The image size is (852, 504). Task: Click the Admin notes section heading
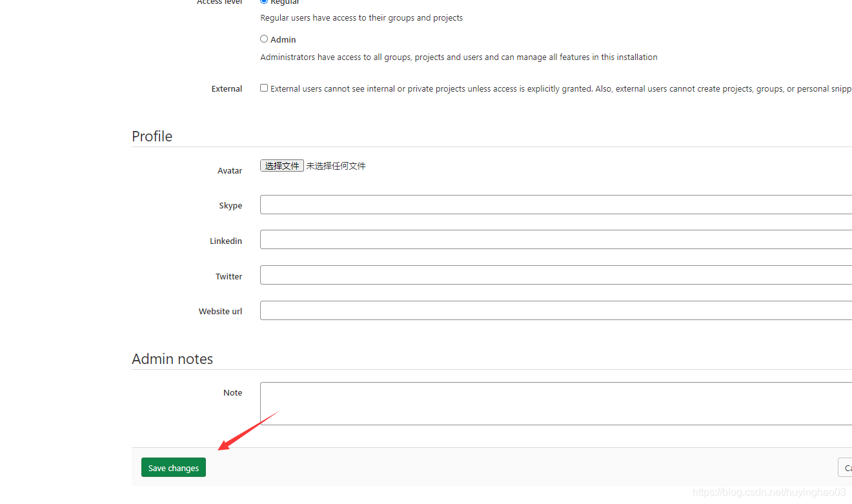(x=172, y=359)
